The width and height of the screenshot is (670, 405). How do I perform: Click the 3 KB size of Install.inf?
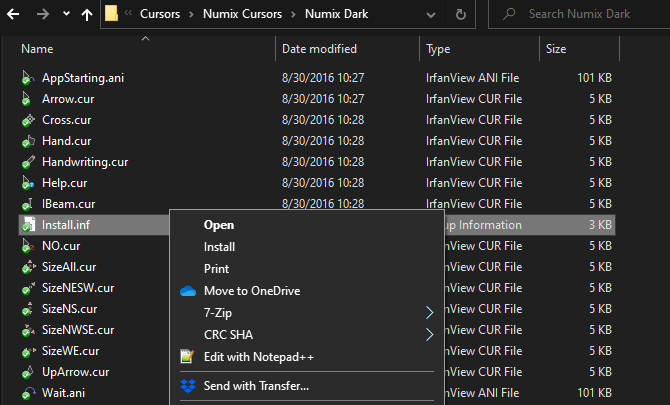(x=600, y=225)
